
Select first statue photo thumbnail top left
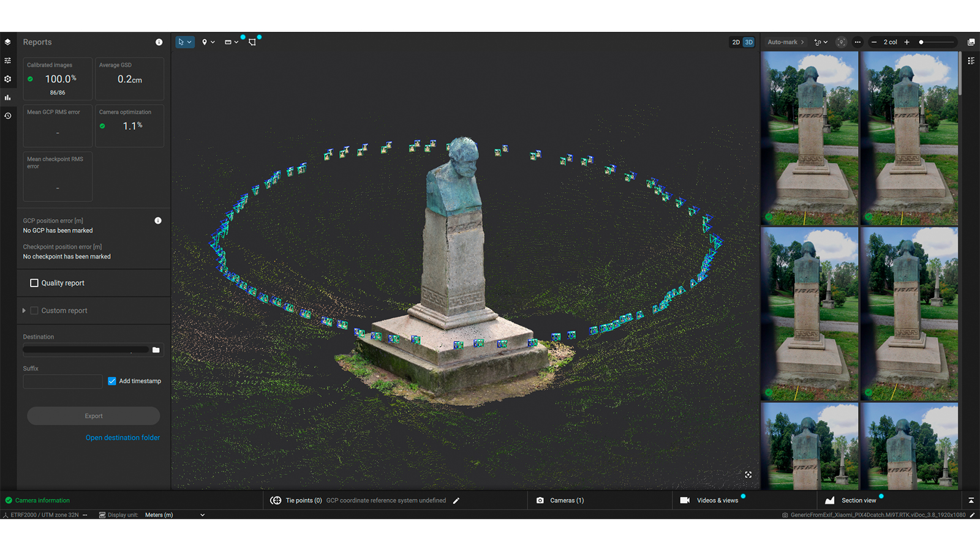pos(810,138)
